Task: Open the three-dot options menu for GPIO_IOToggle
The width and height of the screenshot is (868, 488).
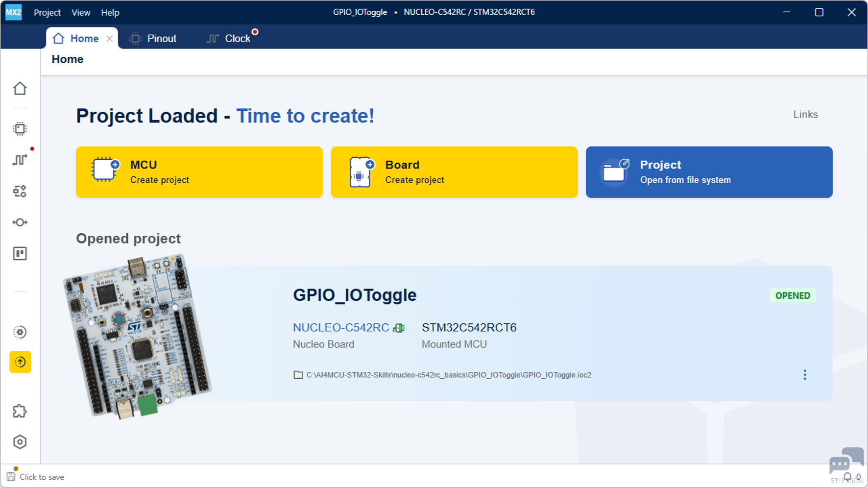Action: click(805, 375)
